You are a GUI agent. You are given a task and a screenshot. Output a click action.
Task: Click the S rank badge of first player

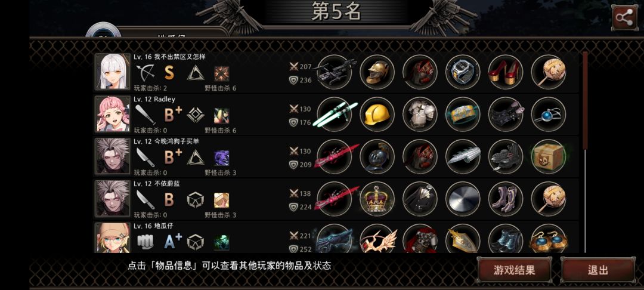(x=169, y=73)
